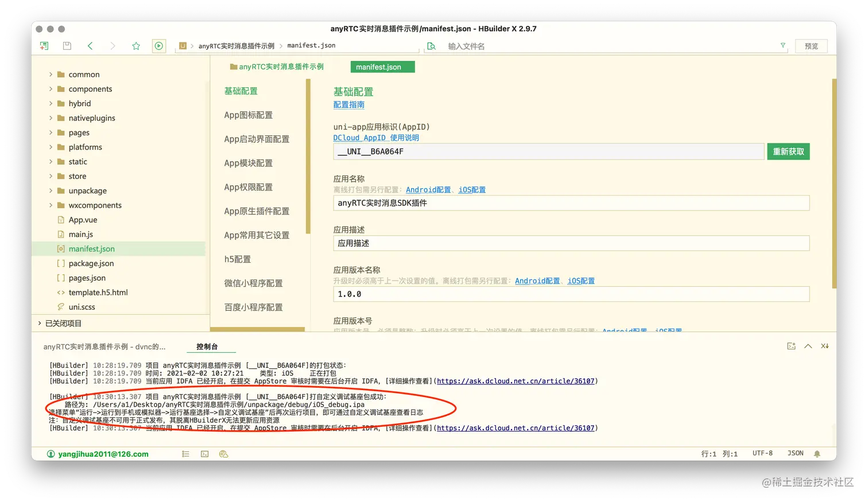The width and height of the screenshot is (868, 502).
Task: Click the UTF-8 encoding in status bar
Action: pos(762,453)
